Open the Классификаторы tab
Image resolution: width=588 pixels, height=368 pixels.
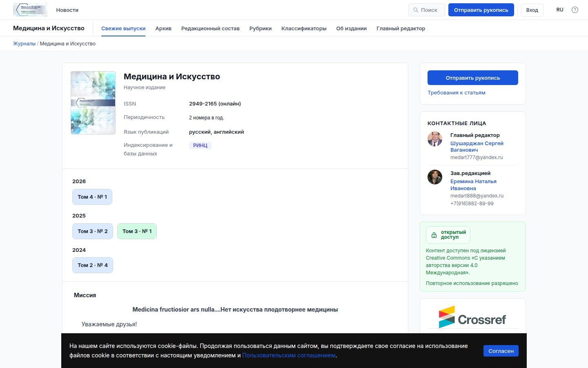[x=304, y=29]
